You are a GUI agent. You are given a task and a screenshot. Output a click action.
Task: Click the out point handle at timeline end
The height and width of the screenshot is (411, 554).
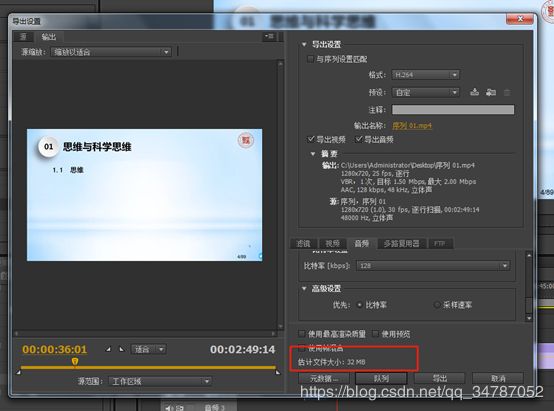pos(278,372)
